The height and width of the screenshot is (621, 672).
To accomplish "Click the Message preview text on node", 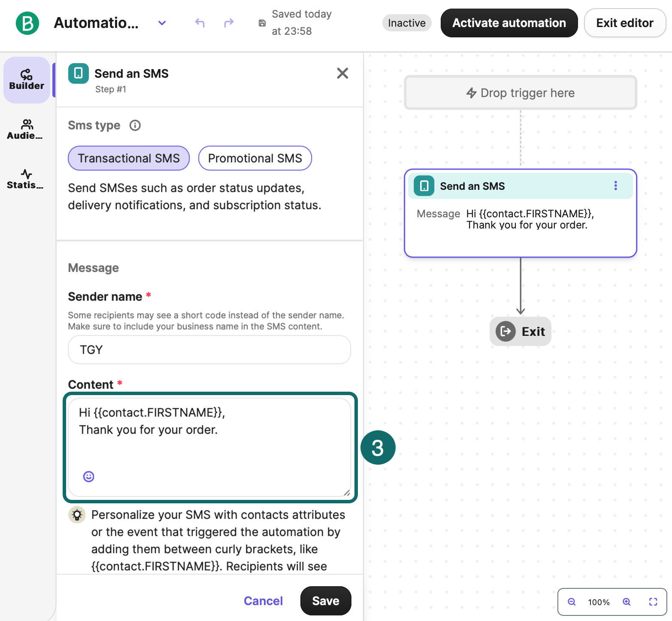I will coord(530,219).
